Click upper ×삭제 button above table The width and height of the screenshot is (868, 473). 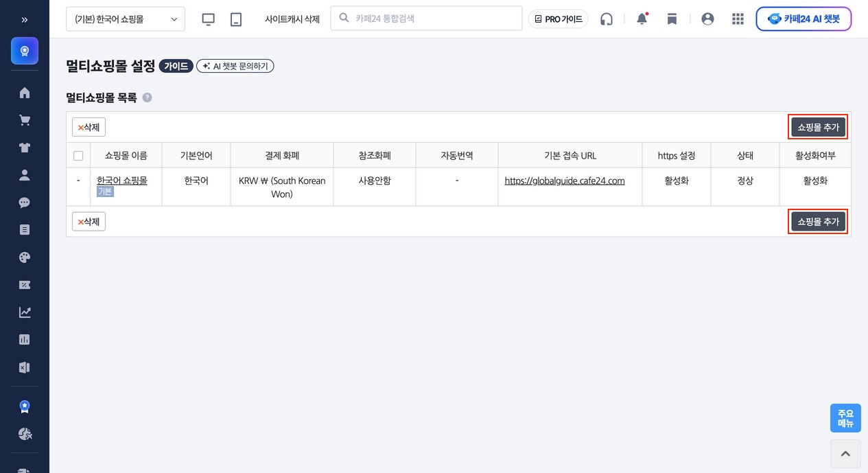pos(89,127)
